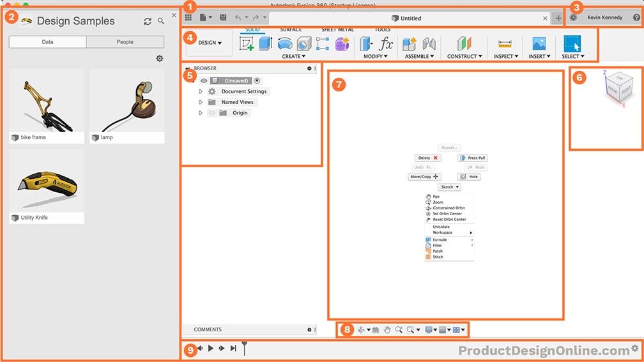Expand the Origin tree node
The image size is (644, 362).
[x=201, y=113]
